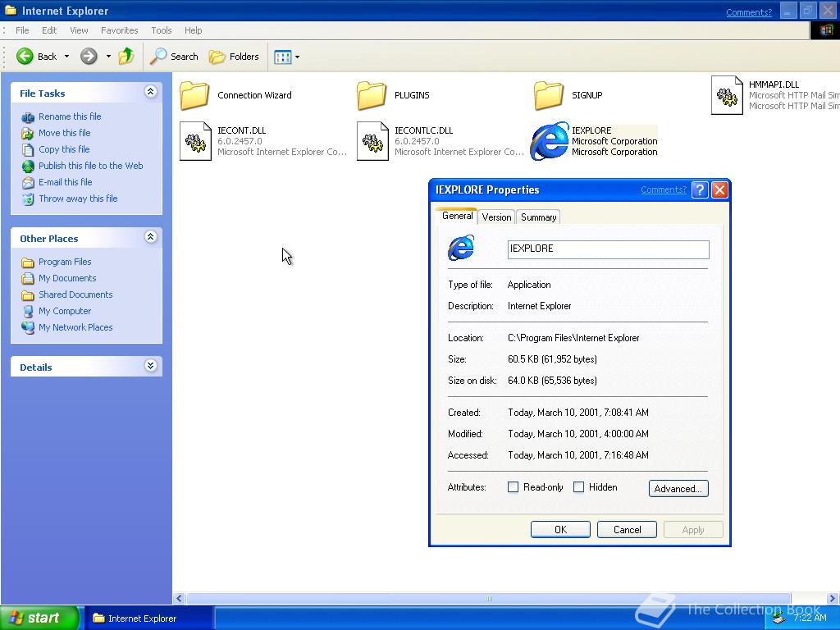Click the Move this file icon
The height and width of the screenshot is (630, 840).
(x=28, y=134)
